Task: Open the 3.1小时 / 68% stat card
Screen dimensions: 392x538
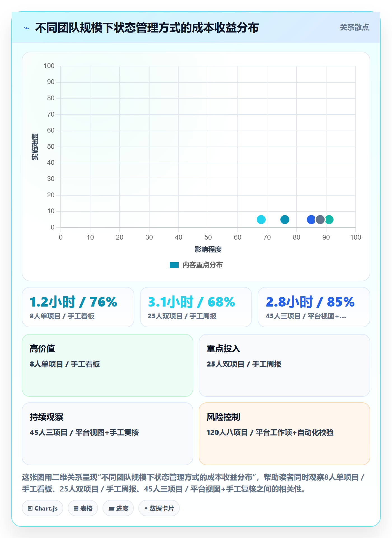Action: click(196, 307)
